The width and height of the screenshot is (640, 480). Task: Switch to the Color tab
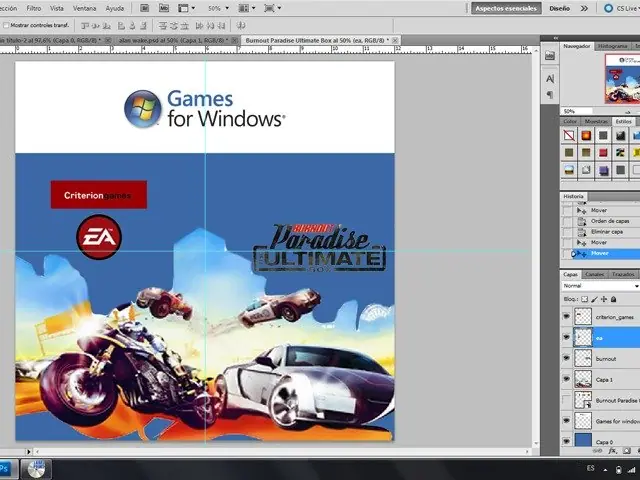coord(570,122)
